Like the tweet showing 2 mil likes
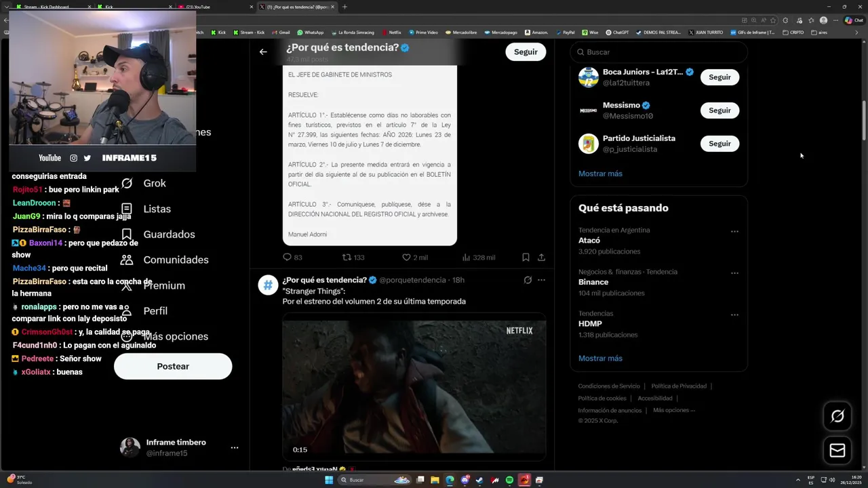This screenshot has height=488, width=868. pos(415,258)
